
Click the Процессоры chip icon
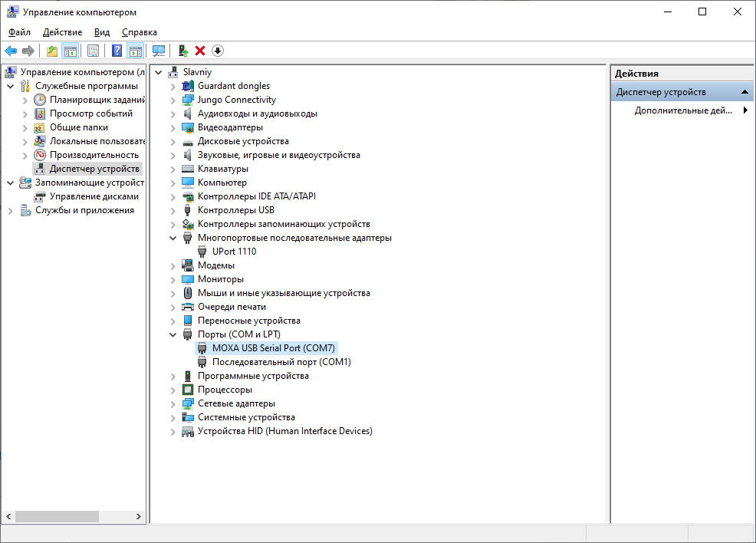point(188,390)
